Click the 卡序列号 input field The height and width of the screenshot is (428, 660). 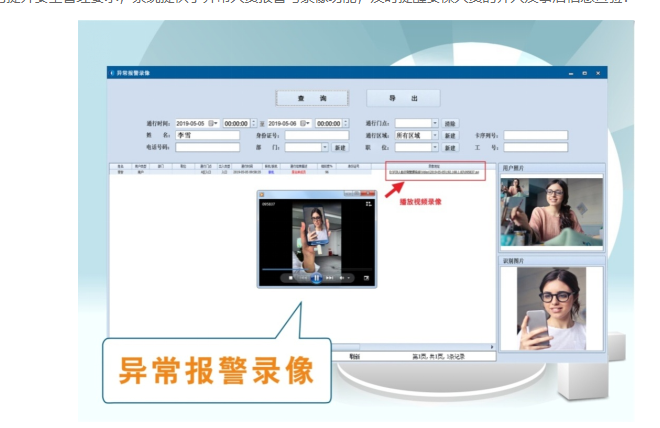535,135
